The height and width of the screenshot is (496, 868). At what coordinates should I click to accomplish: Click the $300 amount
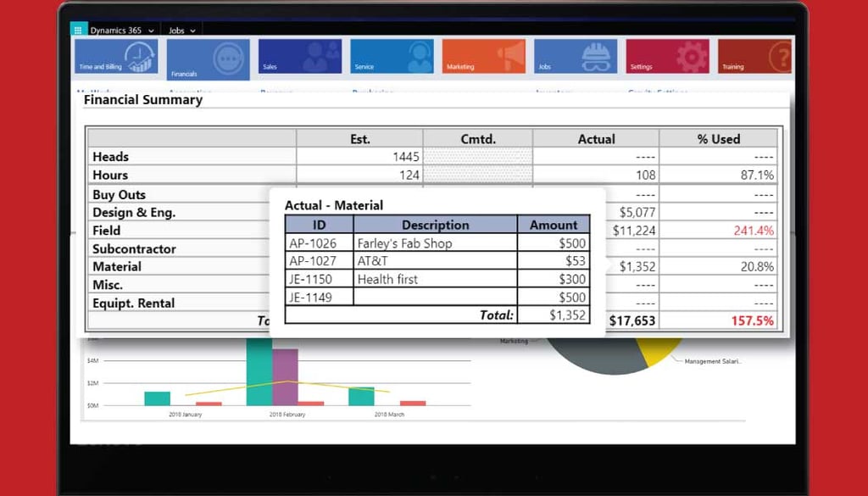(x=572, y=279)
